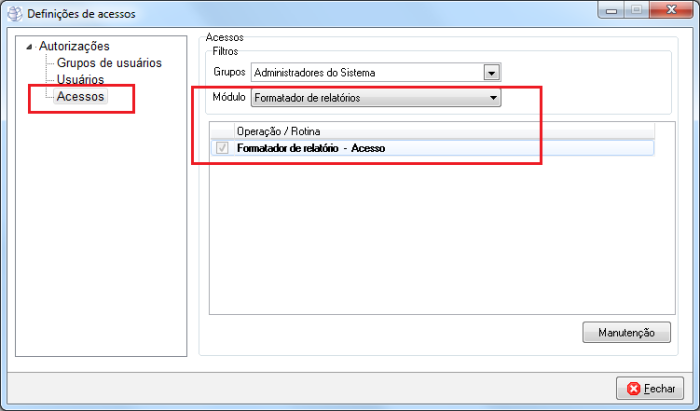Minimize the Definições de acessos window

(x=612, y=10)
